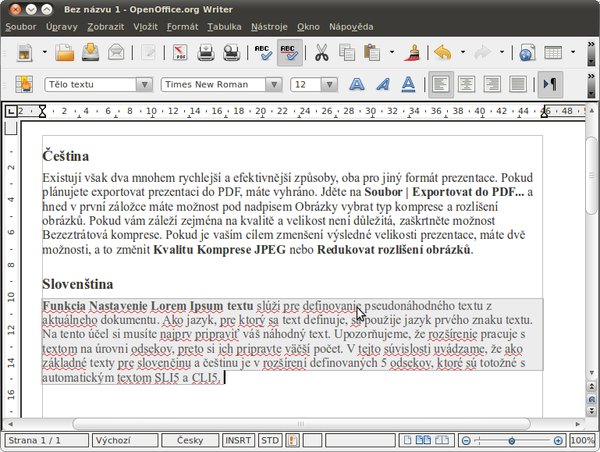The width and height of the screenshot is (600, 452).
Task: Click the Export as PDF icon
Action: [x=181, y=53]
